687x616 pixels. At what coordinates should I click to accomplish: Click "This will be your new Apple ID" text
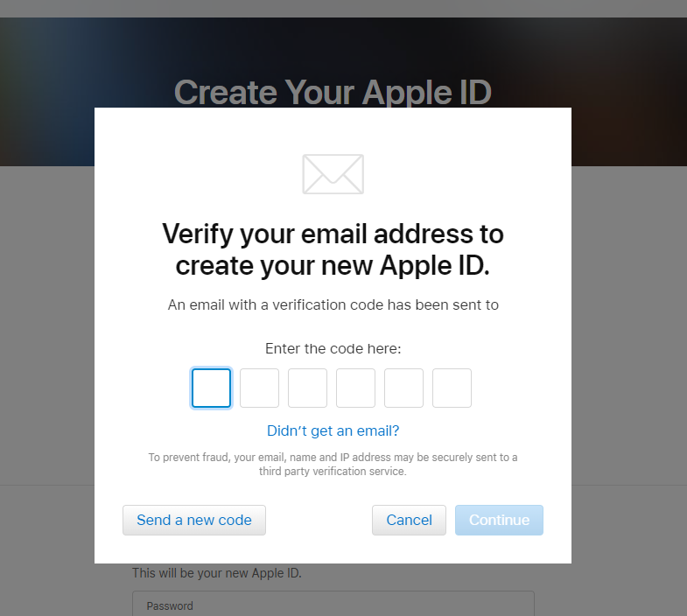tap(217, 573)
